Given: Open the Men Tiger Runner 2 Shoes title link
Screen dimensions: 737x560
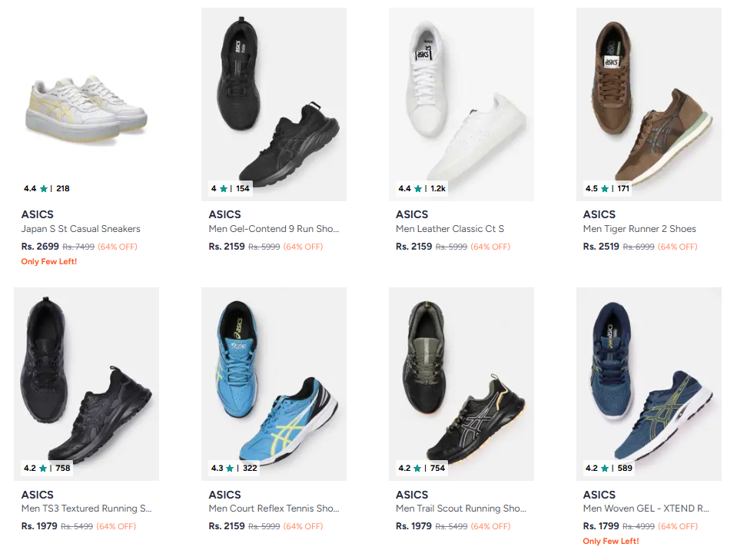Looking at the screenshot, I should tap(639, 229).
